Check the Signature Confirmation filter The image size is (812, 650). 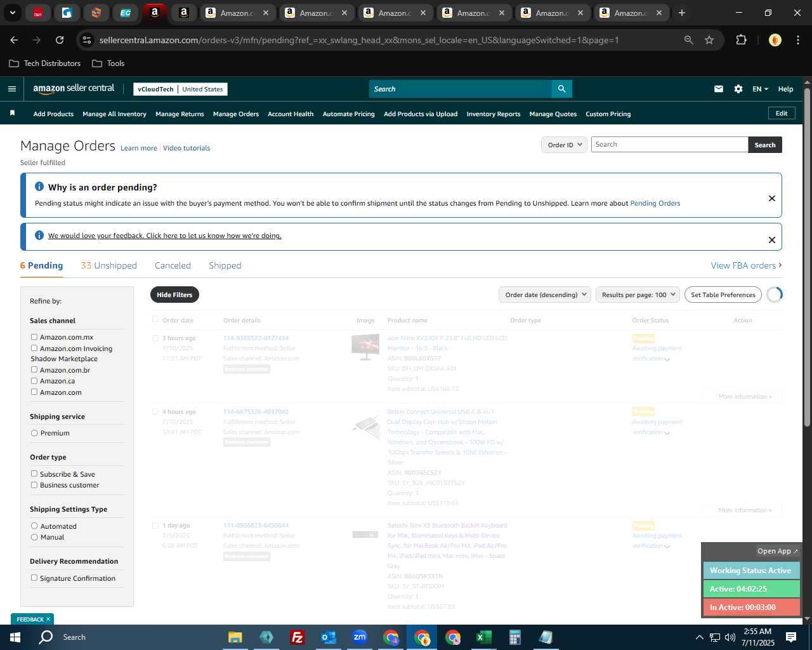coord(34,578)
